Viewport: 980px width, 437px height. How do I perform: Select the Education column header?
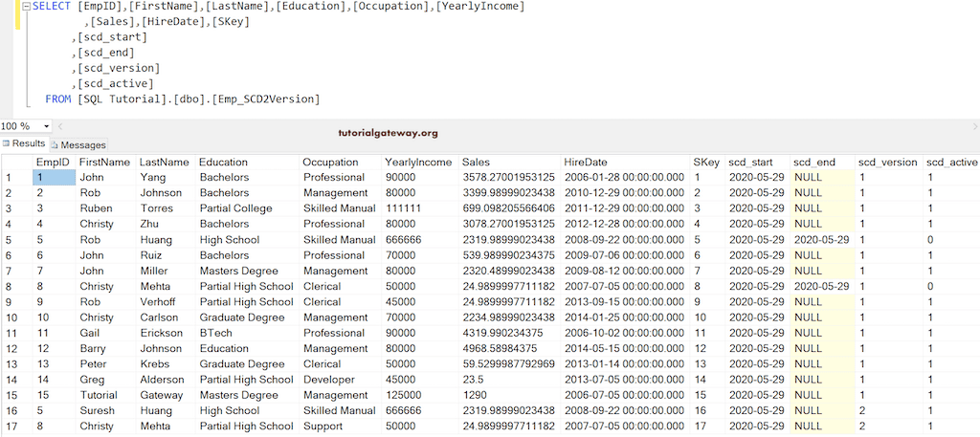point(247,163)
